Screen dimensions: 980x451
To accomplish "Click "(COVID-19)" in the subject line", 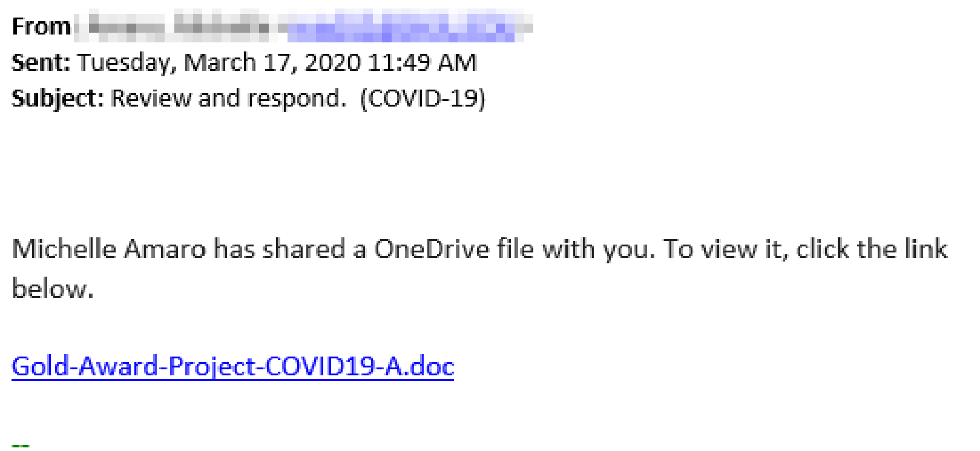I will (x=423, y=98).
